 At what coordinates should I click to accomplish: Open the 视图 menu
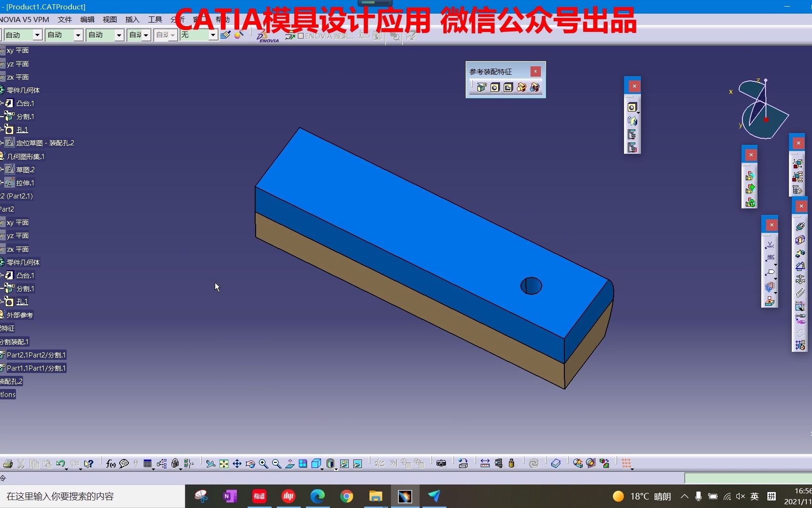tap(110, 19)
